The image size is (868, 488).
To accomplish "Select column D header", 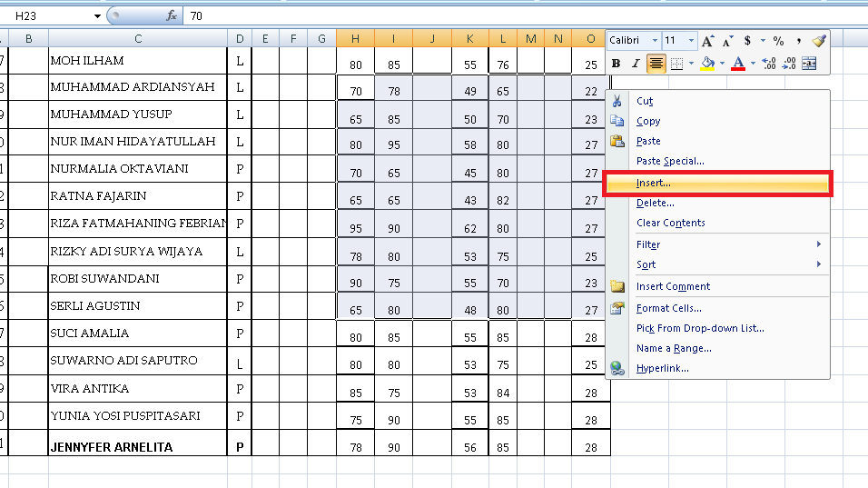I will [x=239, y=38].
